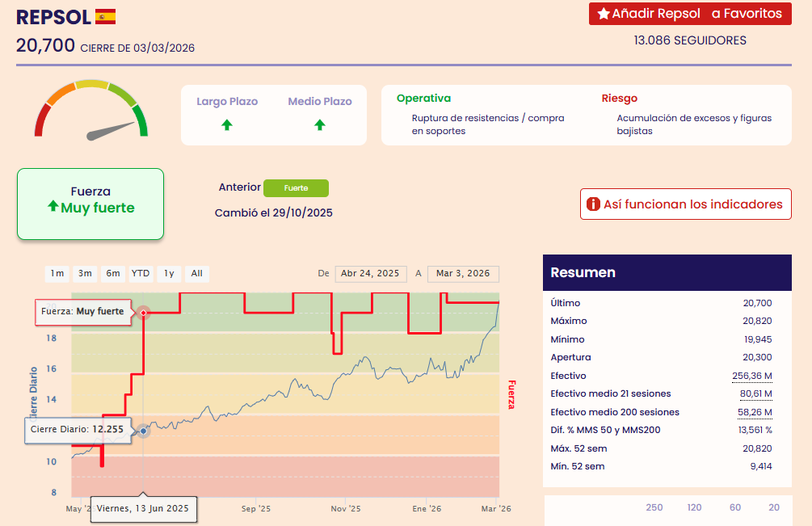
Task: Click the Riesgo heading
Action: click(620, 99)
